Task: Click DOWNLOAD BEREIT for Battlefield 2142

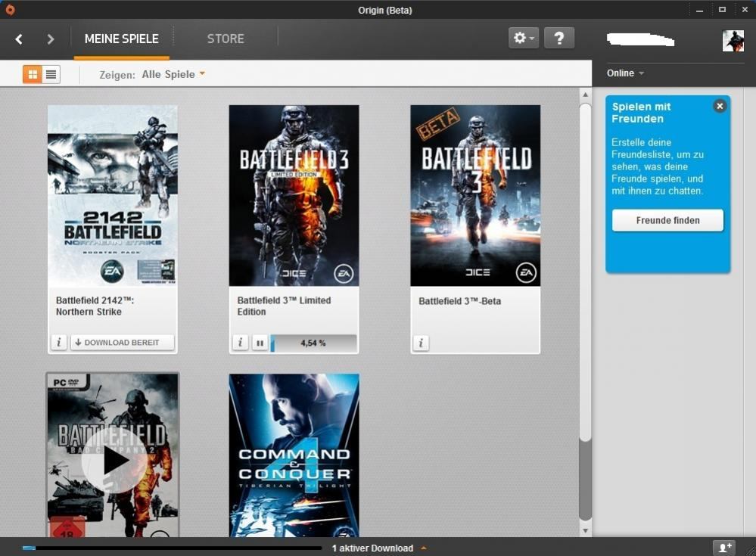Action: (122, 343)
